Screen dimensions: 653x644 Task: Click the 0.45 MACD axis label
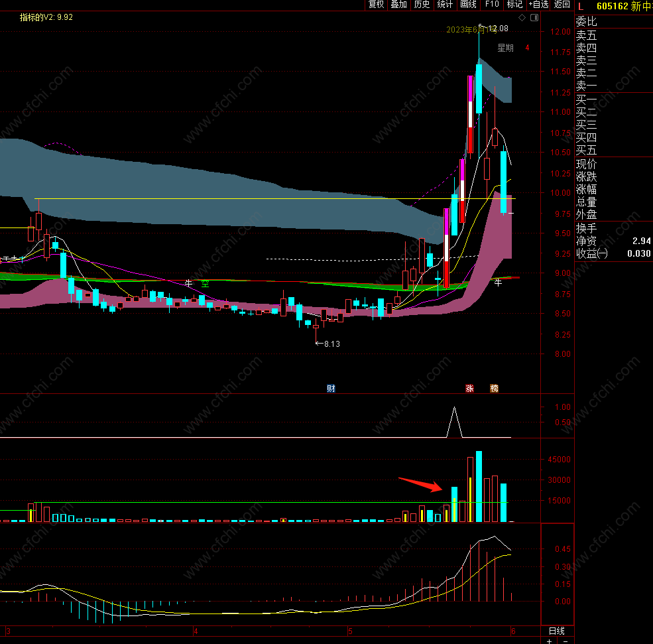click(x=563, y=549)
